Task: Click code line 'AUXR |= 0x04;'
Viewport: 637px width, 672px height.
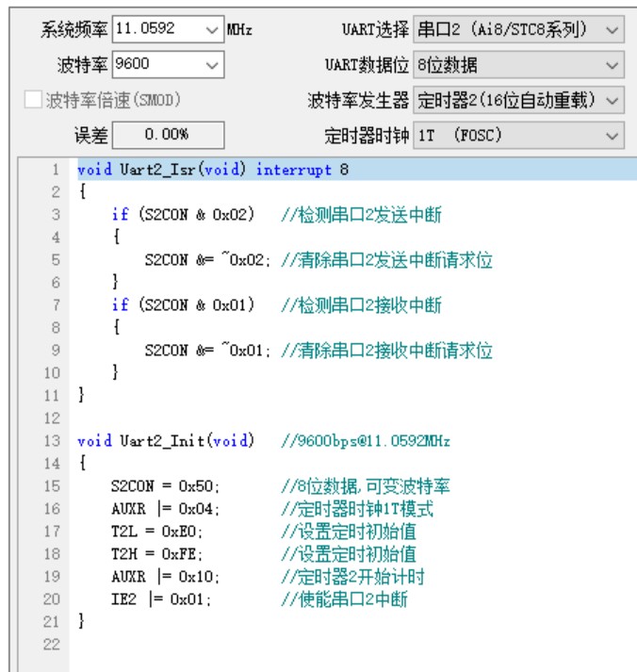Action: tap(165, 509)
